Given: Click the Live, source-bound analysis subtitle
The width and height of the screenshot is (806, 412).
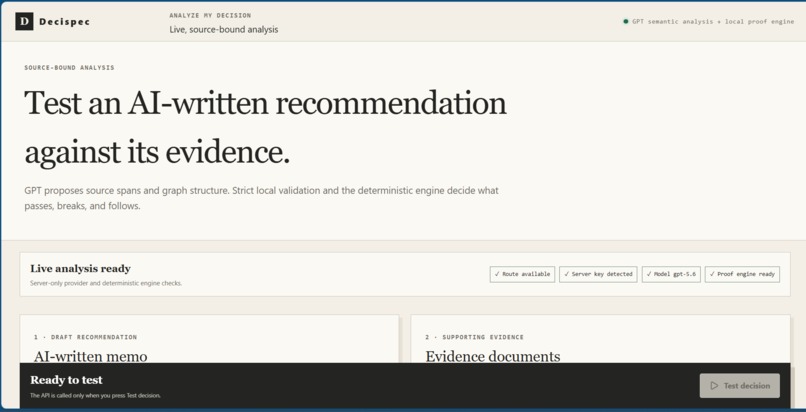Looking at the screenshot, I should tap(224, 30).
